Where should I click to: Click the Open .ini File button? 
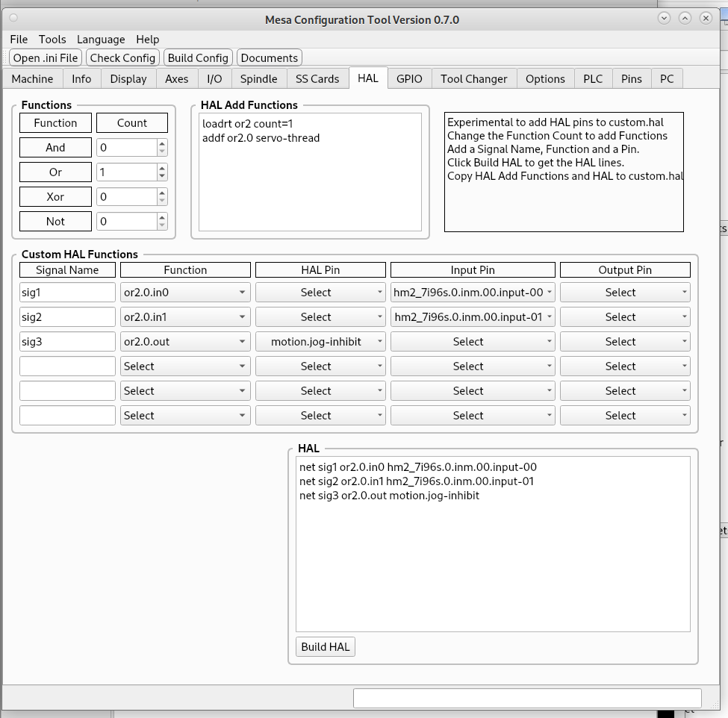click(46, 58)
